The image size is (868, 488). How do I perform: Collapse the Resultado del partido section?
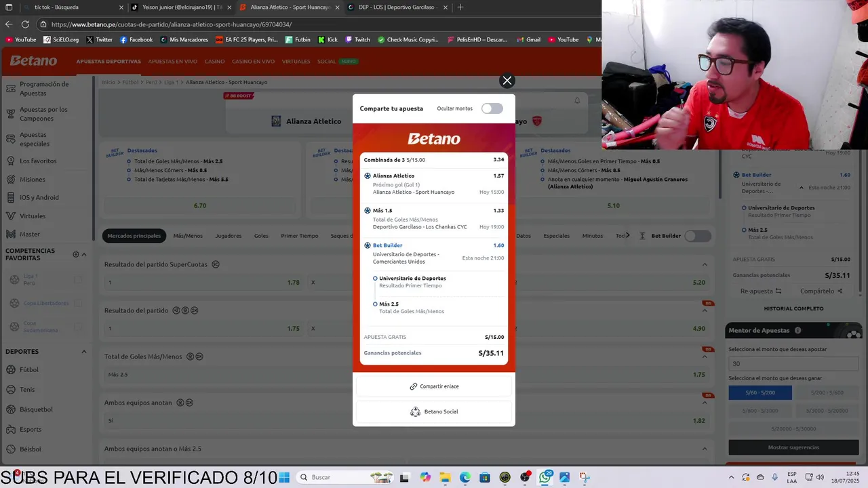coord(705,310)
